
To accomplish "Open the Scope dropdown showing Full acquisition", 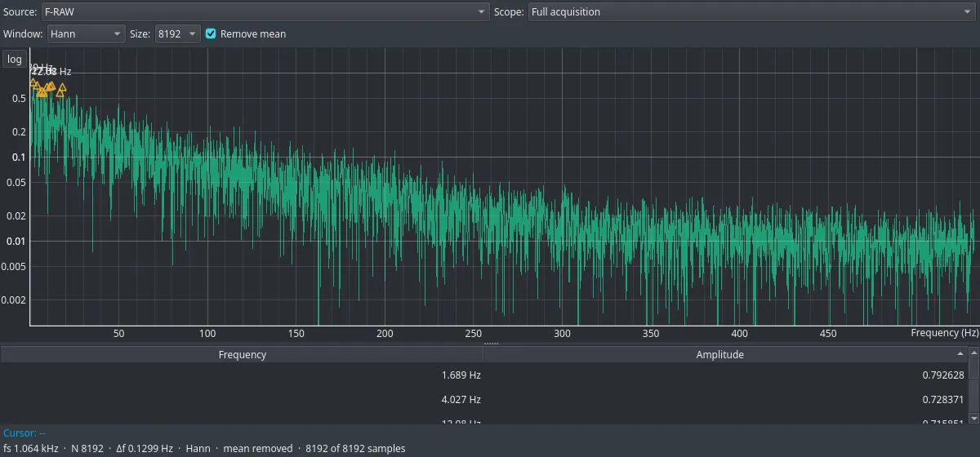I will pyautogui.click(x=751, y=11).
